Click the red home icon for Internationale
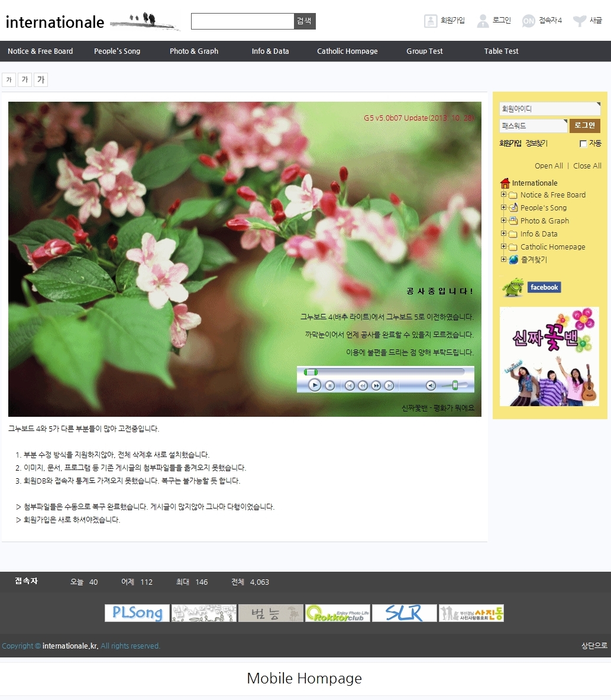This screenshot has height=700, width=611. click(505, 183)
